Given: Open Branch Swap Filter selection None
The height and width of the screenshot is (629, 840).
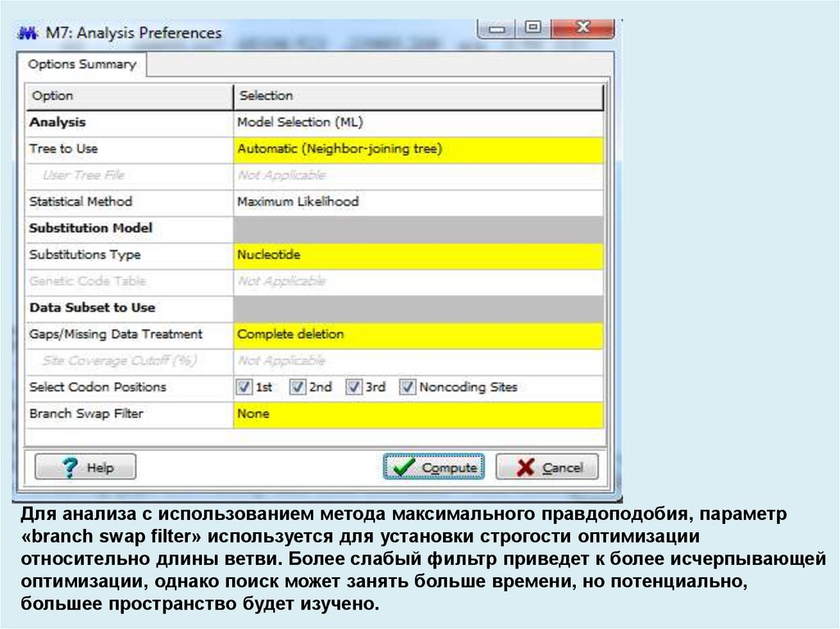Looking at the screenshot, I should (418, 415).
